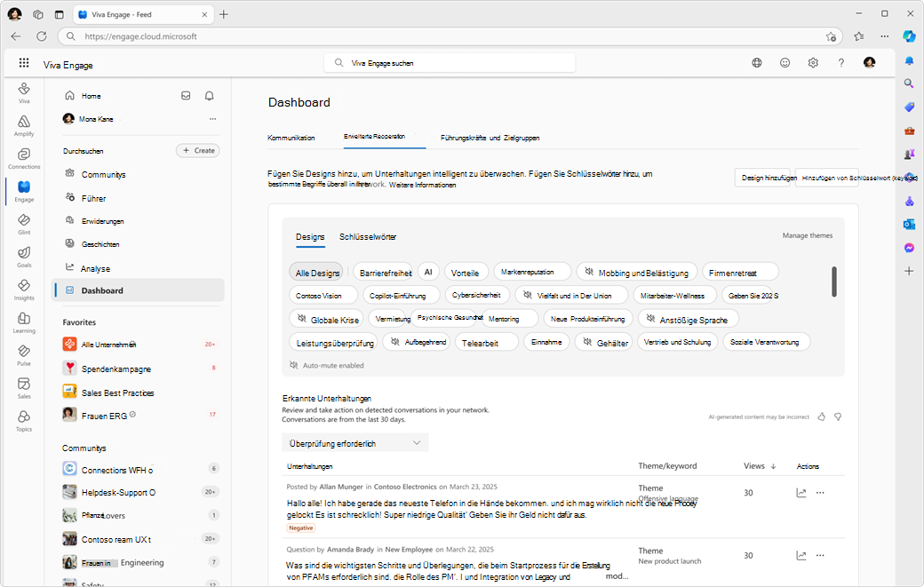The height and width of the screenshot is (587, 924).
Task: Select the Designs sub-tab
Action: pyautogui.click(x=310, y=237)
